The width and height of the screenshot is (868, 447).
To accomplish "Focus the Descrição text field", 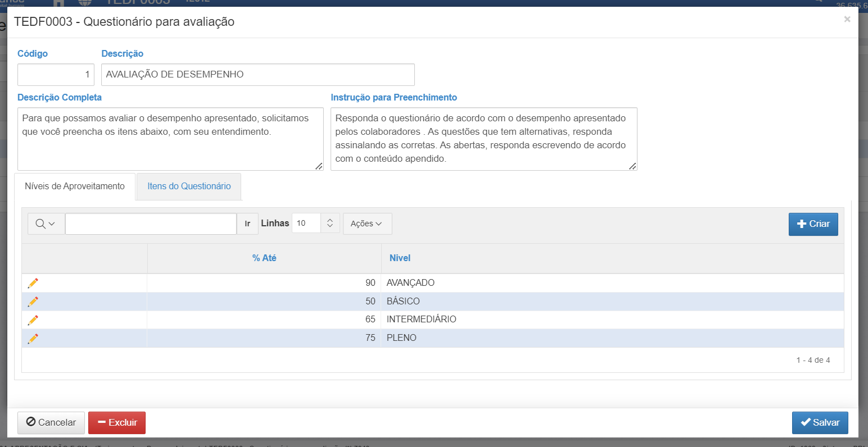I will click(258, 75).
